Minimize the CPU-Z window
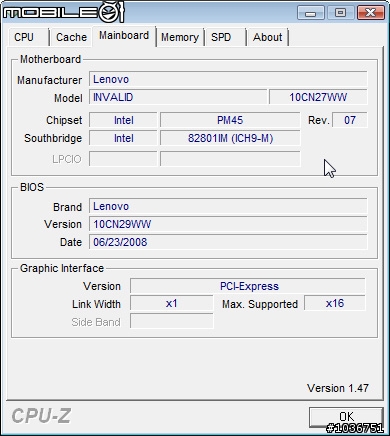Screen dimensions: 390x436 pos(311,13)
